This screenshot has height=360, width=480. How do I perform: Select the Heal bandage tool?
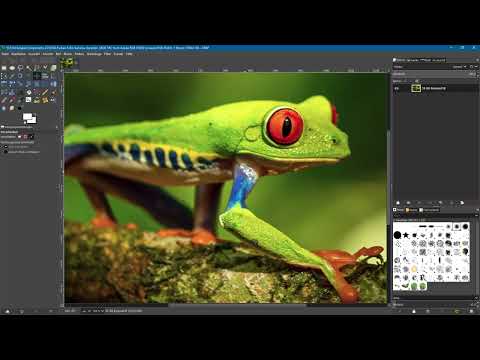coord(45,100)
